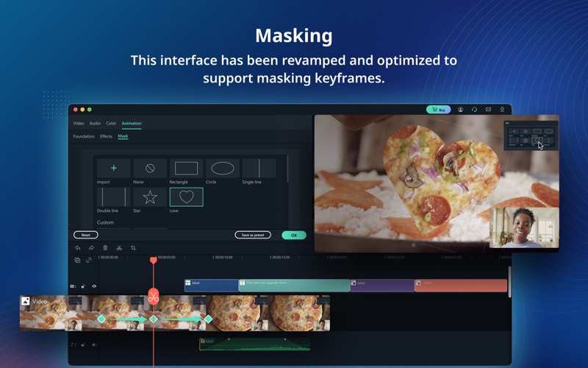Click the Buy button with cart icon
This screenshot has width=588, height=368.
point(438,110)
